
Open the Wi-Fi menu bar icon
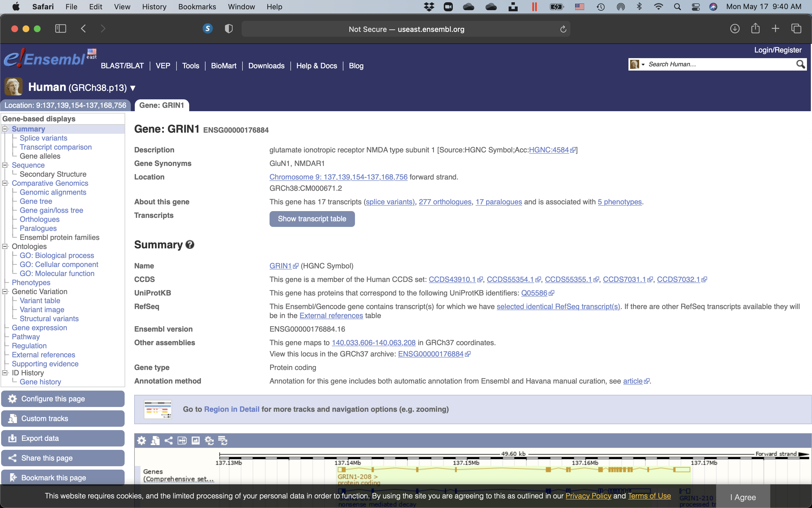point(658,7)
